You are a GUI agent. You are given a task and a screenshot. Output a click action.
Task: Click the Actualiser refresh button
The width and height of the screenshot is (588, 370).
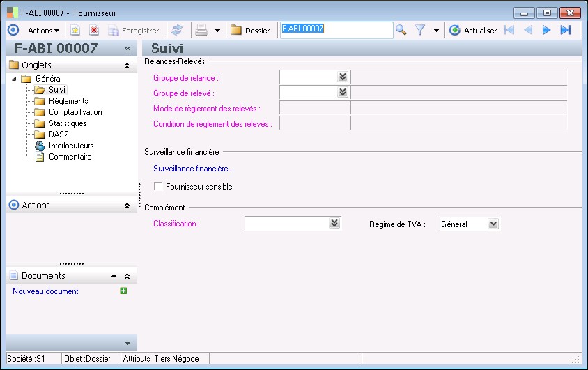[473, 31]
